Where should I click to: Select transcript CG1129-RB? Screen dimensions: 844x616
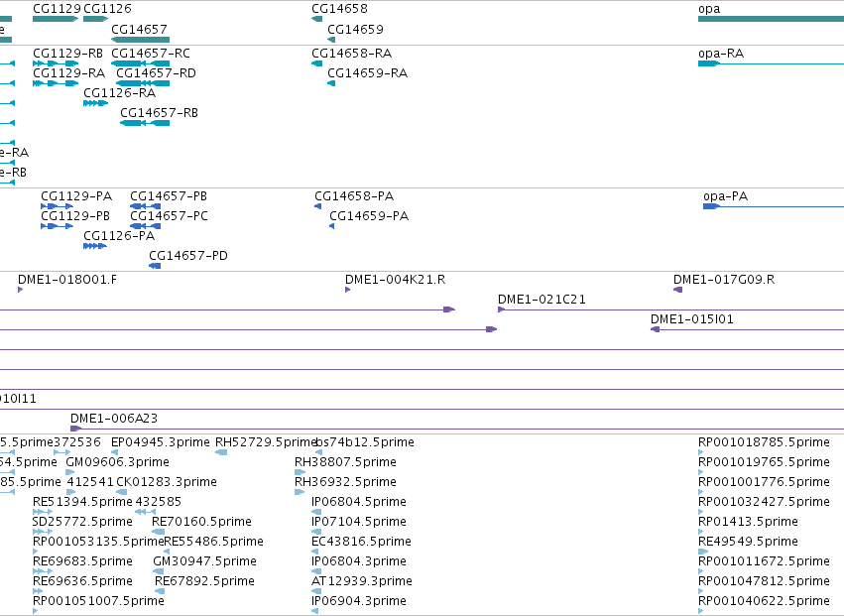click(x=67, y=54)
